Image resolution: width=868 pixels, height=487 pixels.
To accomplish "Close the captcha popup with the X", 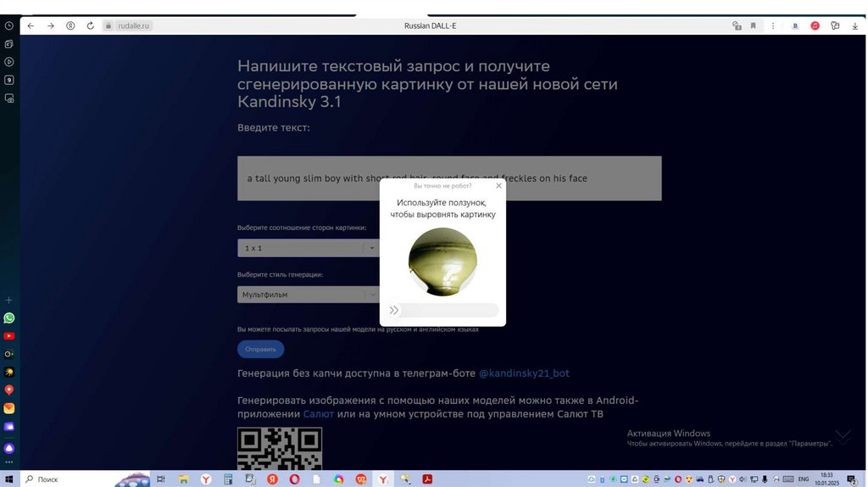I will 498,186.
